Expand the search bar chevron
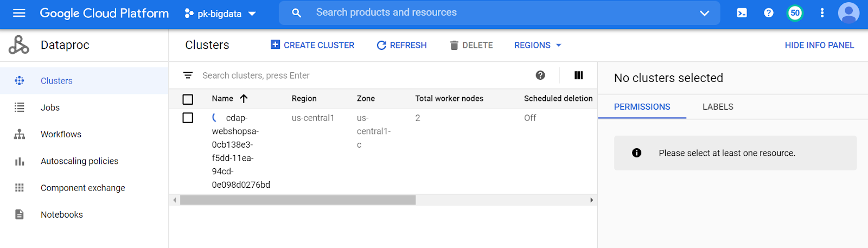This screenshot has width=868, height=248. pos(704,13)
